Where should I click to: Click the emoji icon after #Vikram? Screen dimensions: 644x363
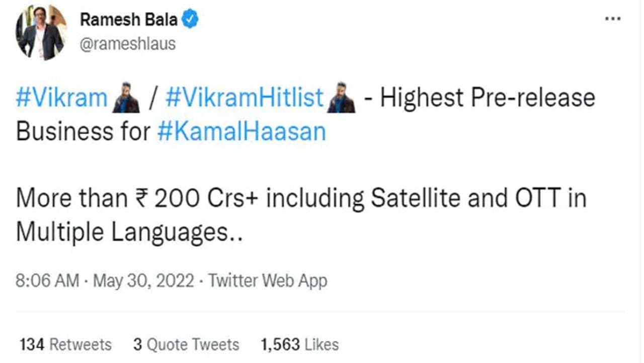point(126,98)
